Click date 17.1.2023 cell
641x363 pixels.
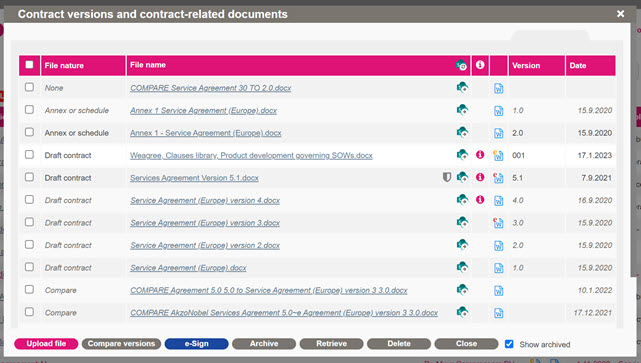[x=594, y=155]
